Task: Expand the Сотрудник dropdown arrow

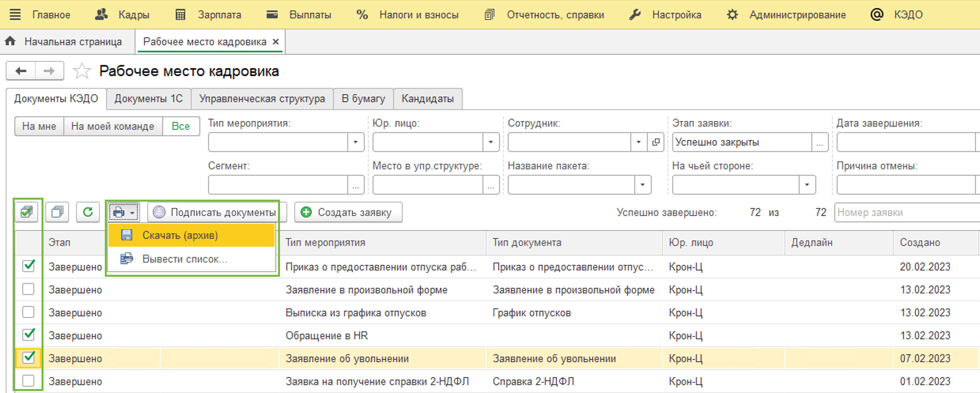Action: (639, 142)
